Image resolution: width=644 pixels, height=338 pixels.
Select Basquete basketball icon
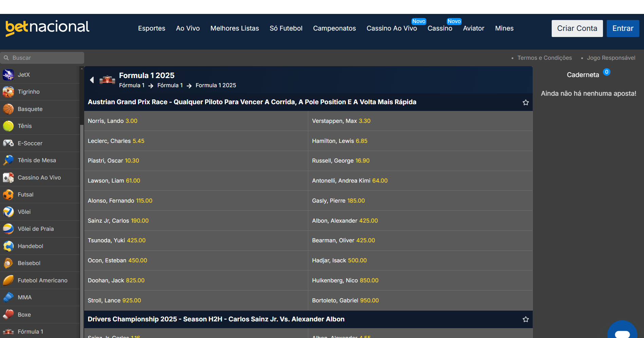pyautogui.click(x=8, y=109)
